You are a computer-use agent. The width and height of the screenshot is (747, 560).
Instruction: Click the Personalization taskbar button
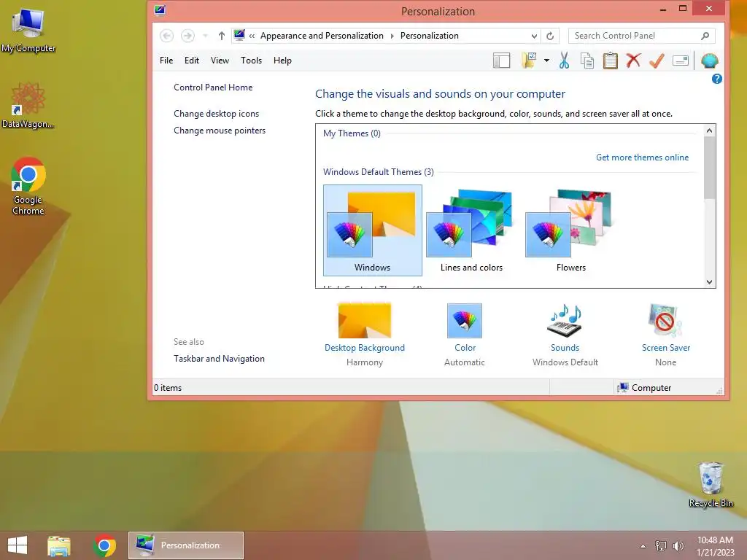coord(186,545)
